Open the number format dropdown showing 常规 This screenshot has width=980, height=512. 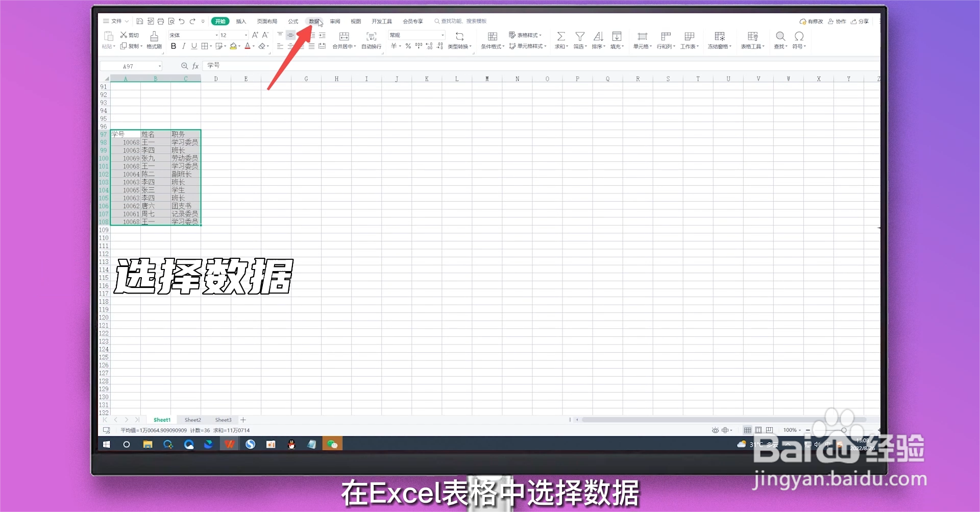(x=443, y=35)
